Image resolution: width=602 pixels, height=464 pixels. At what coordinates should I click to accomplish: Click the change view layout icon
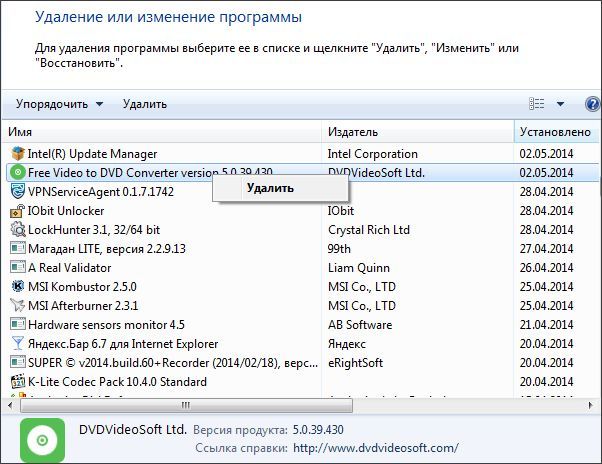click(x=537, y=104)
